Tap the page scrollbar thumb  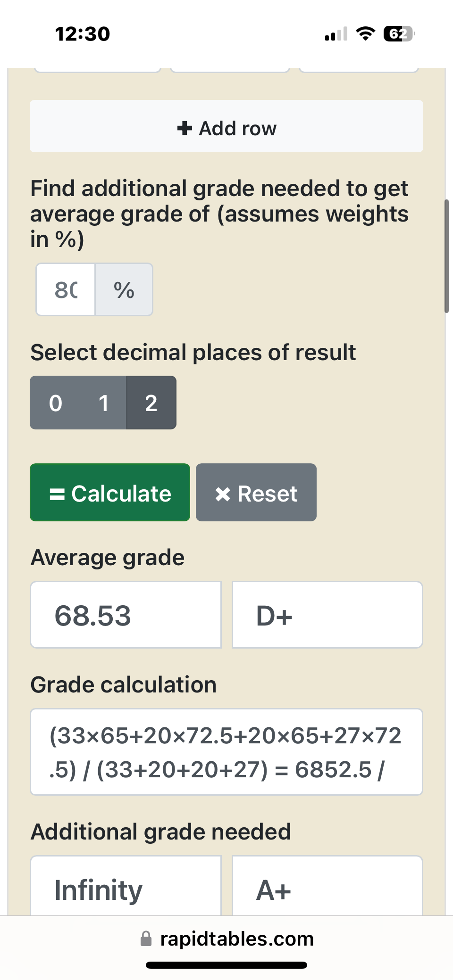[x=446, y=256]
